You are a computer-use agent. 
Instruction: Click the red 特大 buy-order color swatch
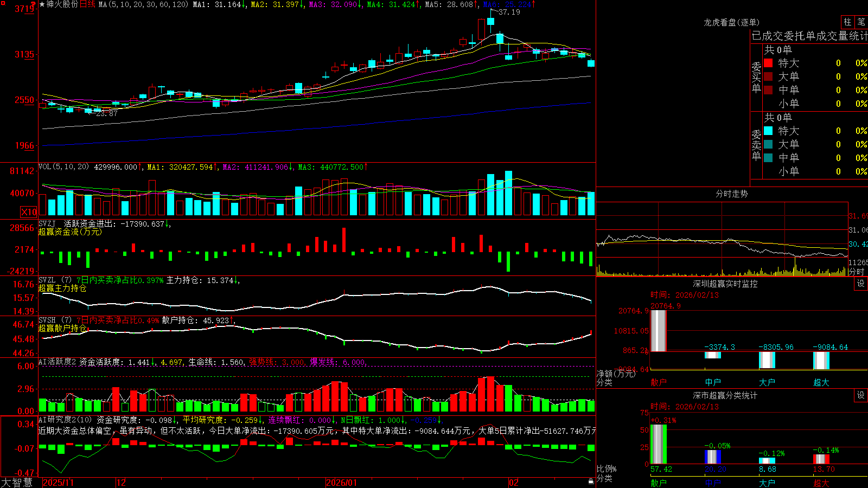pyautogui.click(x=768, y=63)
